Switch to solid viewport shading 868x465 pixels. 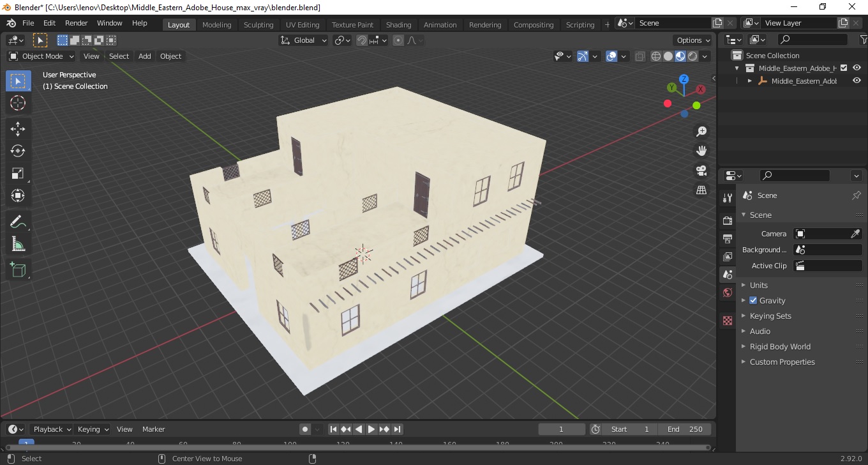668,56
